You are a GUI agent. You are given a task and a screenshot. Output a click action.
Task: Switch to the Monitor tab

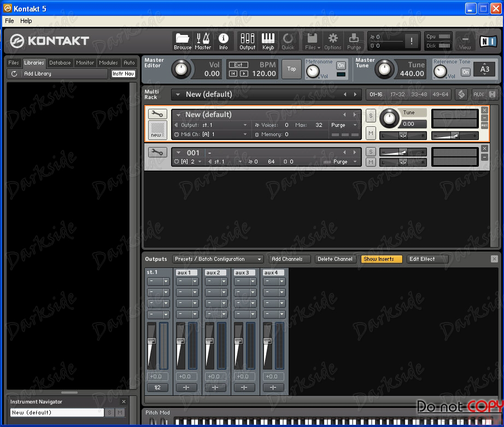pos(85,63)
